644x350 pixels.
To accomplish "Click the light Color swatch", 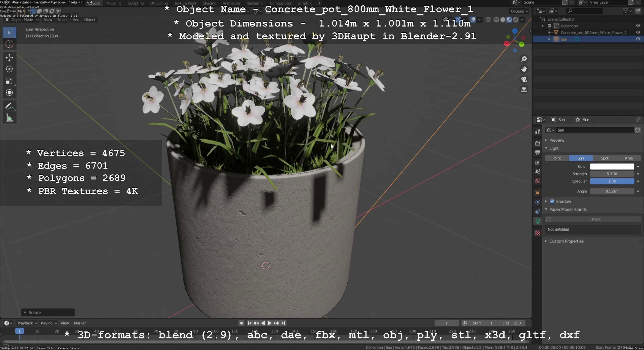I will coord(612,166).
